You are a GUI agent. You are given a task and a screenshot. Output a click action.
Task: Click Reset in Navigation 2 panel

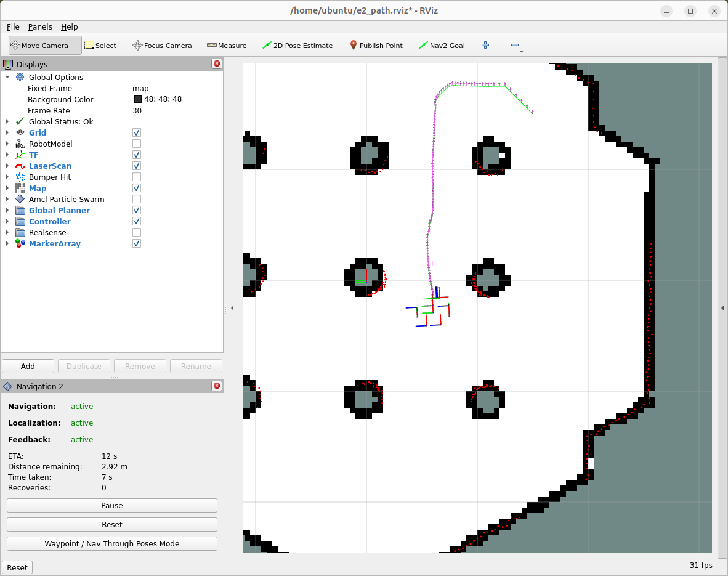112,524
